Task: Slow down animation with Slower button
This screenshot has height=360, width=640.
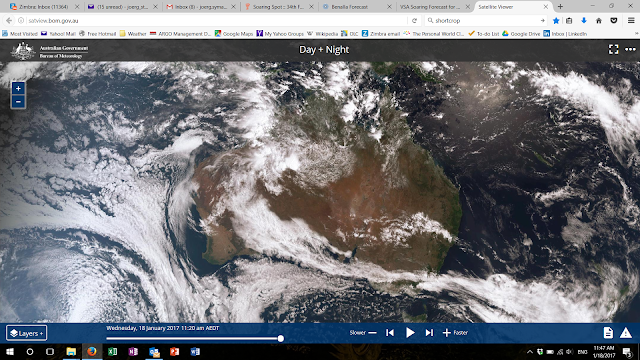Action: [363, 333]
